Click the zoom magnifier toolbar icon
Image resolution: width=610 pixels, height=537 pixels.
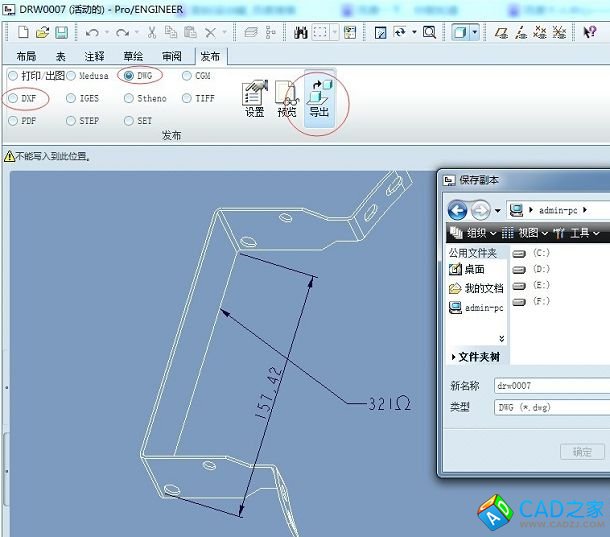(x=429, y=33)
